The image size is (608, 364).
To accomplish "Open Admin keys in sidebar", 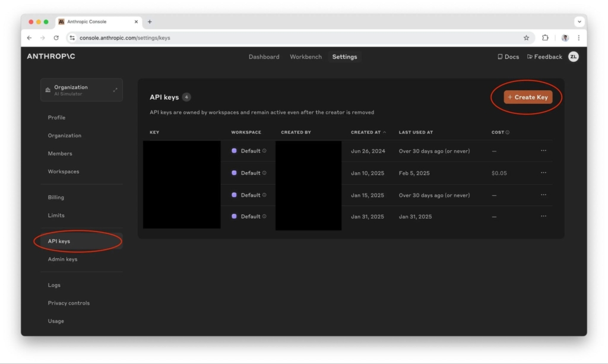I will click(x=62, y=259).
